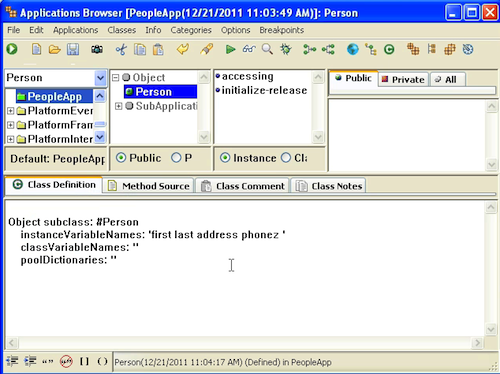Image resolution: width=500 pixels, height=374 pixels.
Task: Open the Breakpoints menu
Action: 282,30
